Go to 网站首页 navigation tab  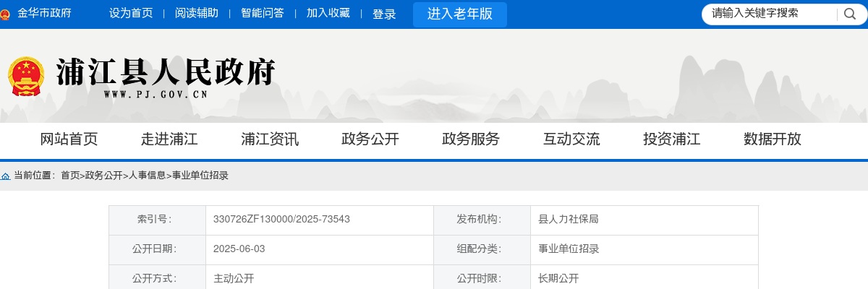click(x=69, y=139)
